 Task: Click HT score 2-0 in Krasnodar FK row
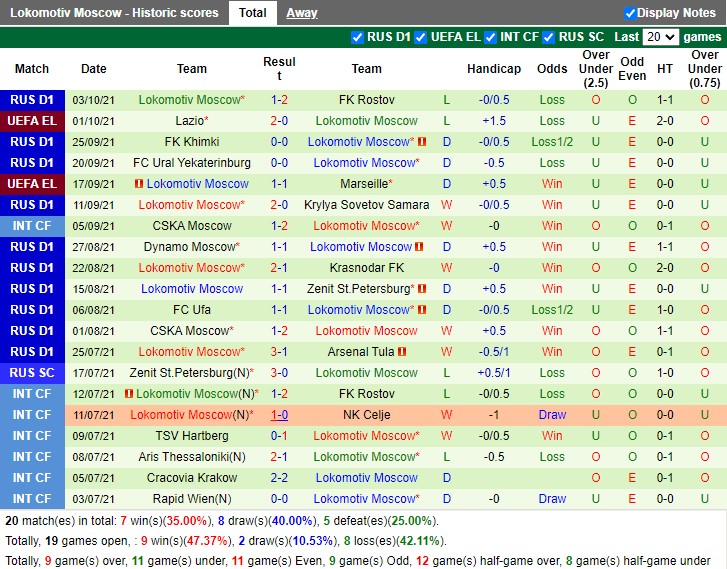(664, 268)
